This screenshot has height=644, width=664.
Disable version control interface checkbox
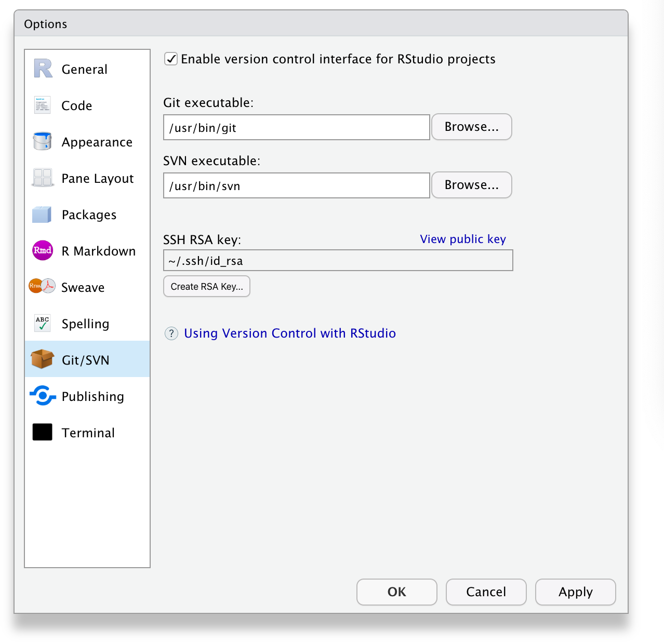click(x=171, y=59)
